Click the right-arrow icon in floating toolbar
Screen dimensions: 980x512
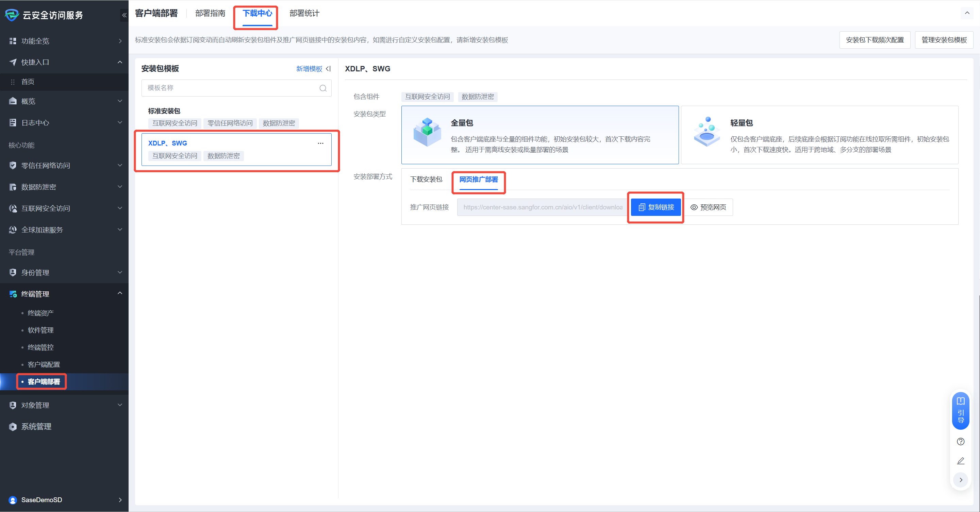click(x=960, y=480)
